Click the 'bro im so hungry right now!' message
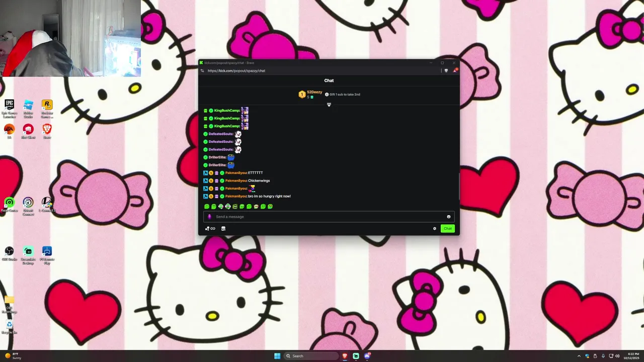Viewport: 644px width, 362px height. tap(269, 197)
